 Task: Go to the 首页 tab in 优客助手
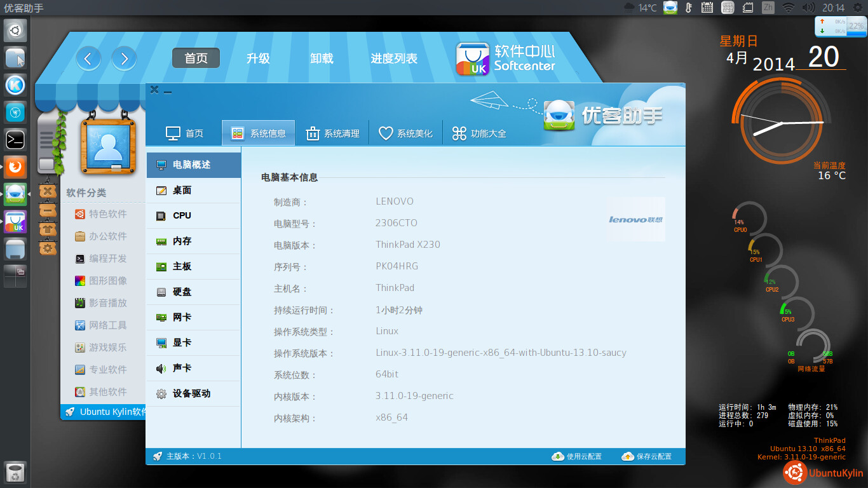(x=185, y=133)
